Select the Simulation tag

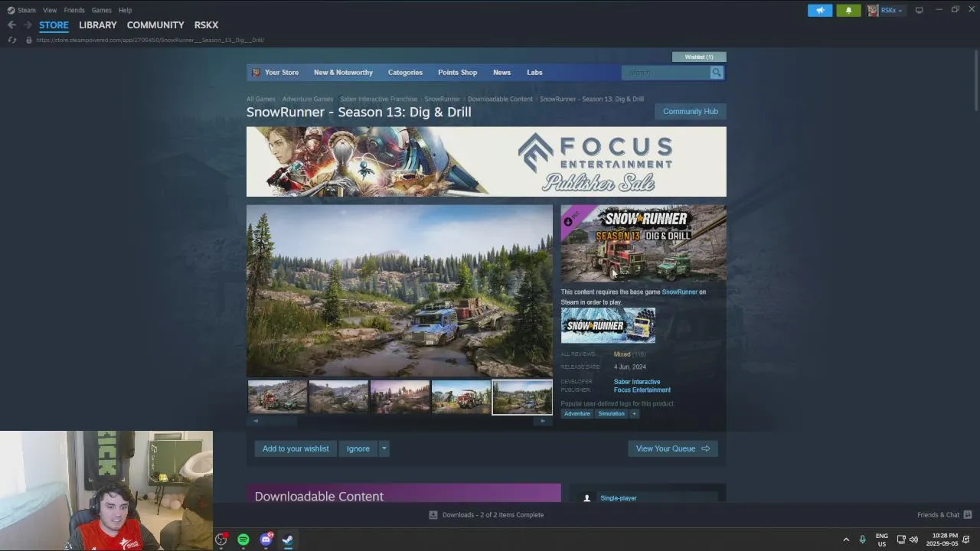pos(611,414)
